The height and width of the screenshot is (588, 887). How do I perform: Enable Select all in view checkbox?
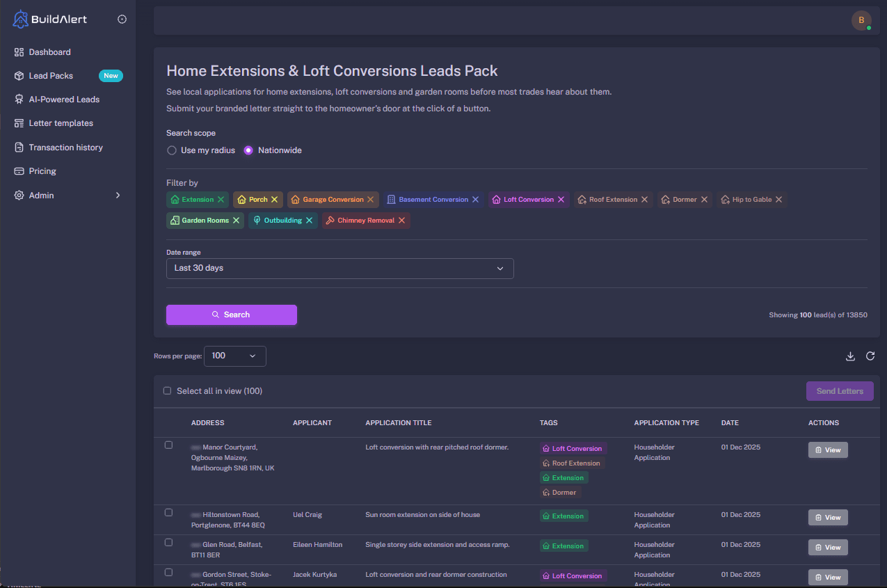coord(167,390)
